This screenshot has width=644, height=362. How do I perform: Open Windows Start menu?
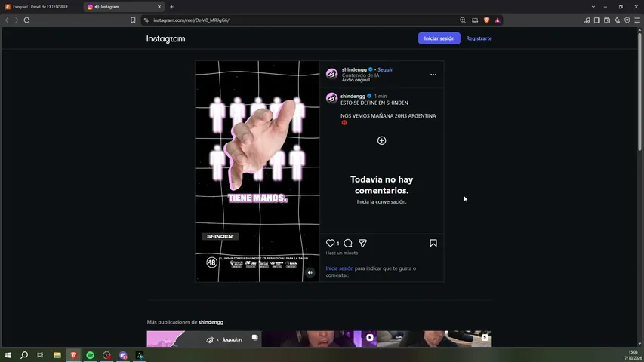tap(8, 355)
